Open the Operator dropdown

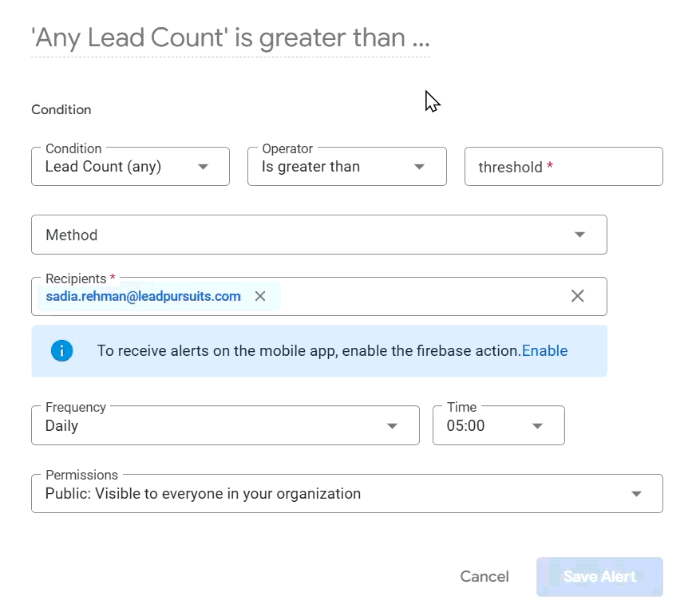click(x=347, y=167)
